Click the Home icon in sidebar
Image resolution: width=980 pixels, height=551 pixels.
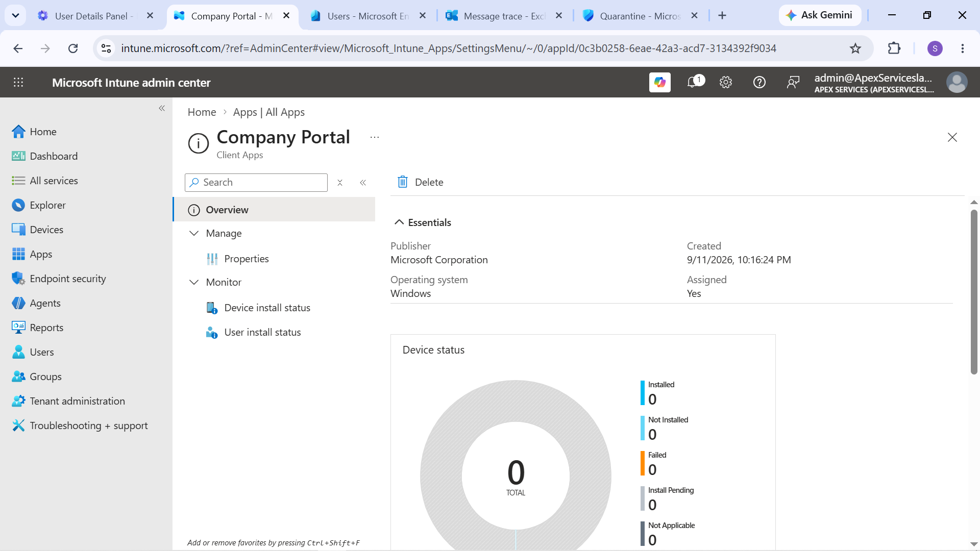18,132
